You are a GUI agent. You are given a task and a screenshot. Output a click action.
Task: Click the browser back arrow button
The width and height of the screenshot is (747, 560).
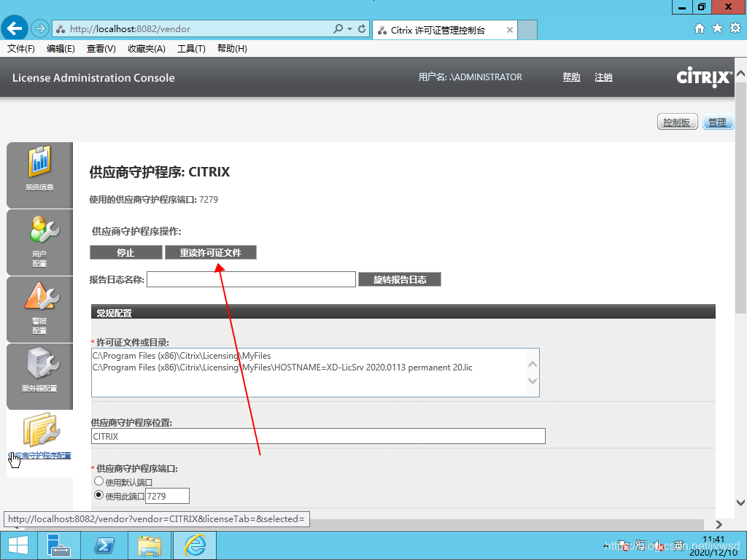tap(15, 28)
